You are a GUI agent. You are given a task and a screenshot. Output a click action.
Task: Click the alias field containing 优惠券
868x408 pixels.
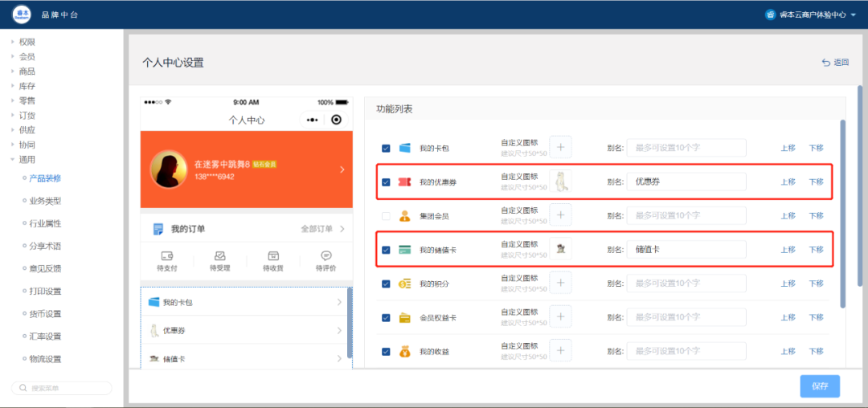pyautogui.click(x=686, y=182)
